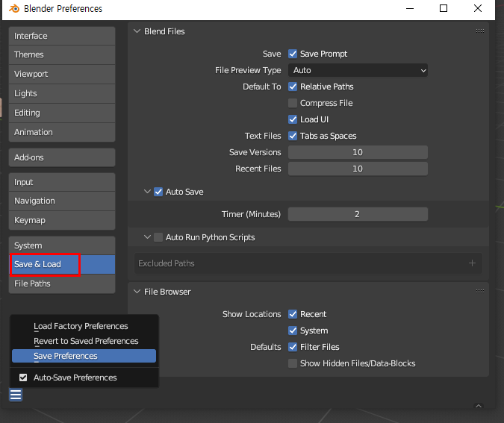504x423 pixels.
Task: Go to the Viewport tab
Action: click(62, 74)
